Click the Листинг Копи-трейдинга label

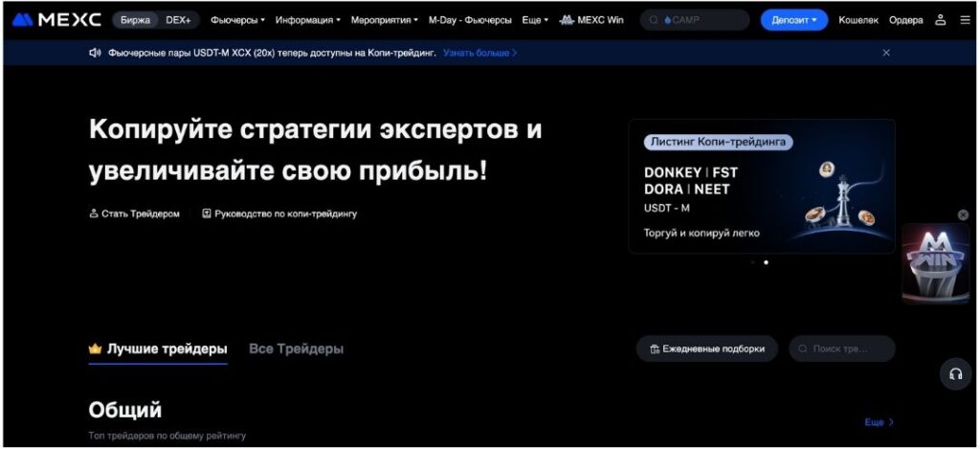718,142
